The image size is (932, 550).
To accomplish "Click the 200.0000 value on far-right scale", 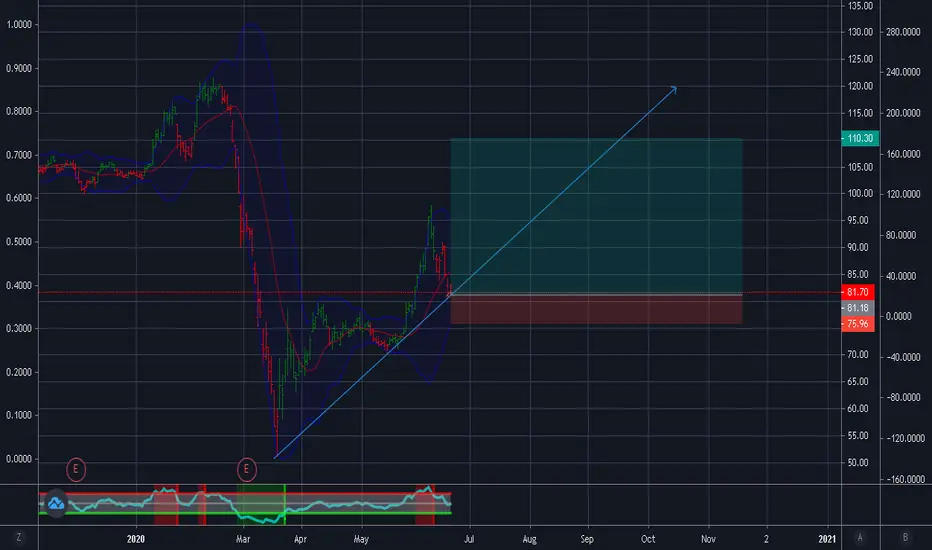I will [903, 113].
